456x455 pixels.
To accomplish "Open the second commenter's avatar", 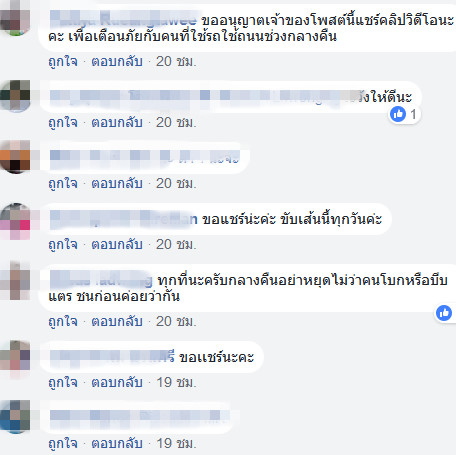I will coord(15,95).
